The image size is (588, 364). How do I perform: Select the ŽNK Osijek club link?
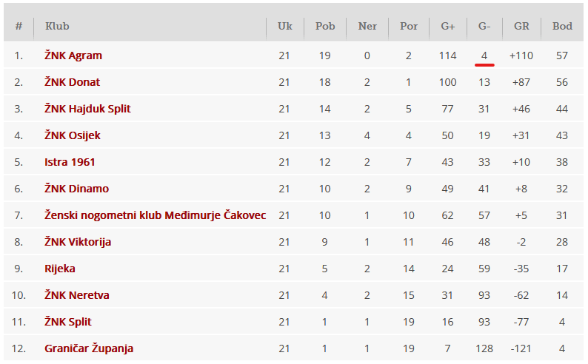(x=73, y=135)
